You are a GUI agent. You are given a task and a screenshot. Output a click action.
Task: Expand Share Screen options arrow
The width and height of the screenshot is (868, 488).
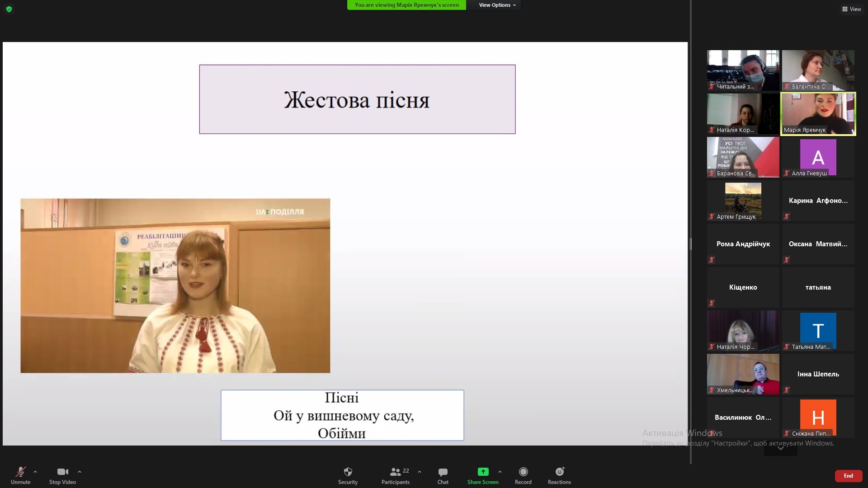(500, 472)
